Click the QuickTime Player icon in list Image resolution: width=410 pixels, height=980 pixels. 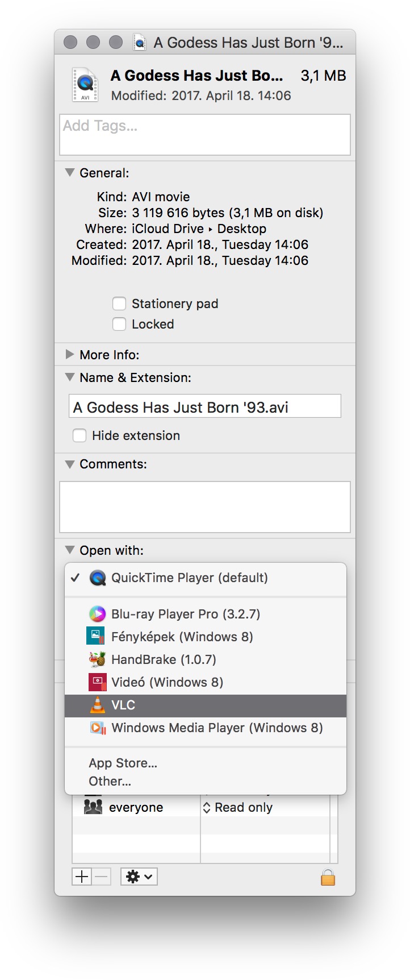pos(98,578)
